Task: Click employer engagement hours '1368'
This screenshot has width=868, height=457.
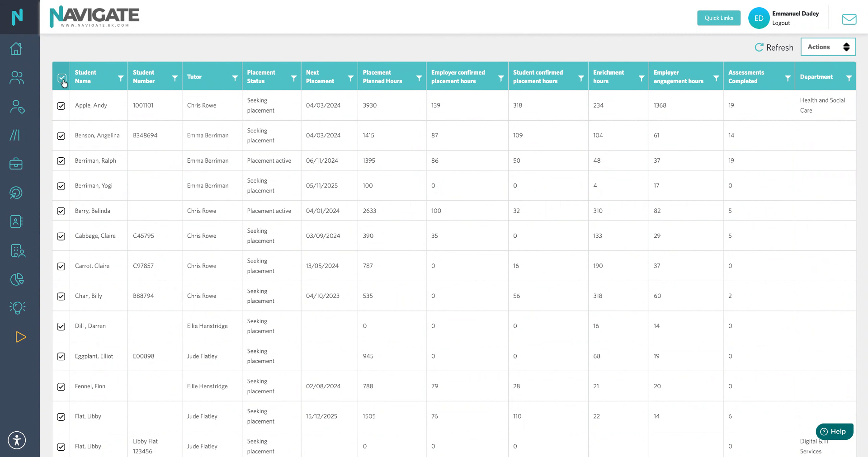Action: tap(660, 105)
